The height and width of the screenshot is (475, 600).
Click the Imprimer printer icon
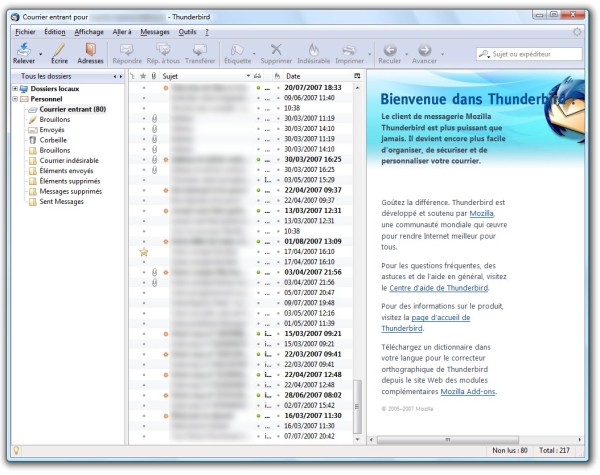(x=348, y=46)
